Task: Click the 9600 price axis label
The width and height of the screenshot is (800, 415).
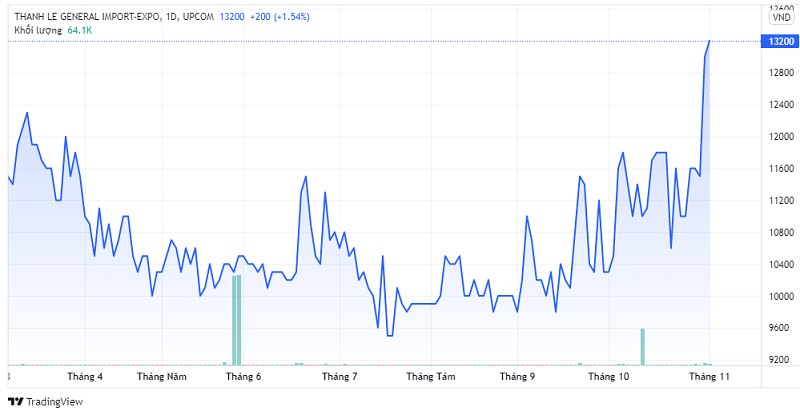Action: click(781, 328)
